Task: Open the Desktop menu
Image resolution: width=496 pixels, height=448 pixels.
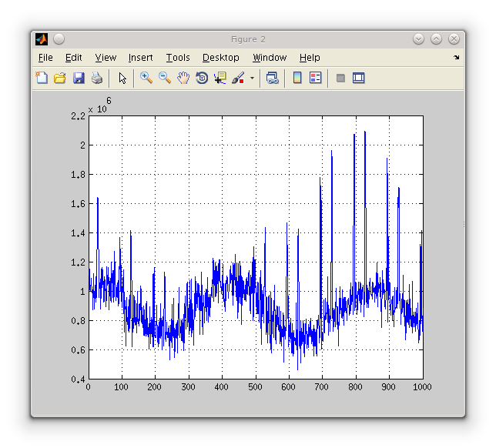Action: pyautogui.click(x=221, y=58)
